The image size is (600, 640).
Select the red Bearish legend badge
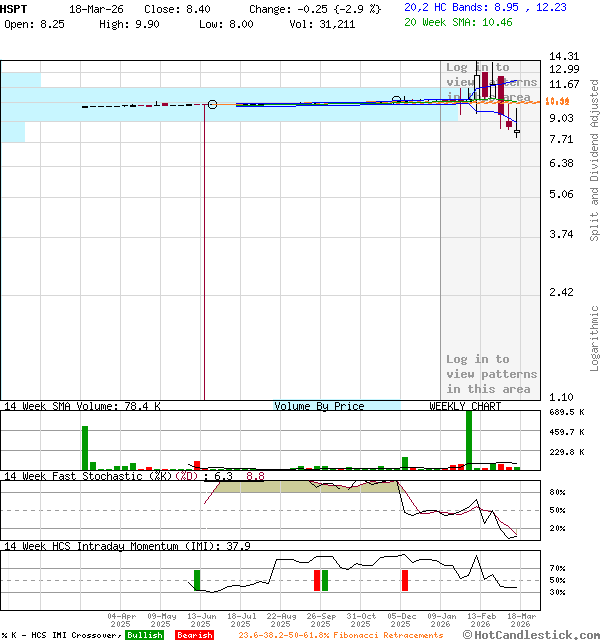click(x=194, y=635)
